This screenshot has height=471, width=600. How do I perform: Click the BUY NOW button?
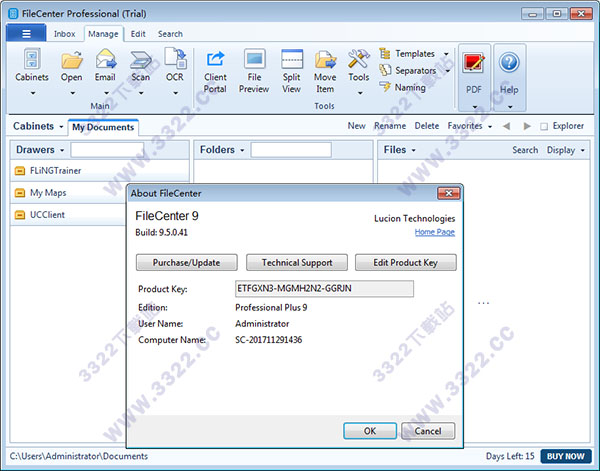point(566,456)
